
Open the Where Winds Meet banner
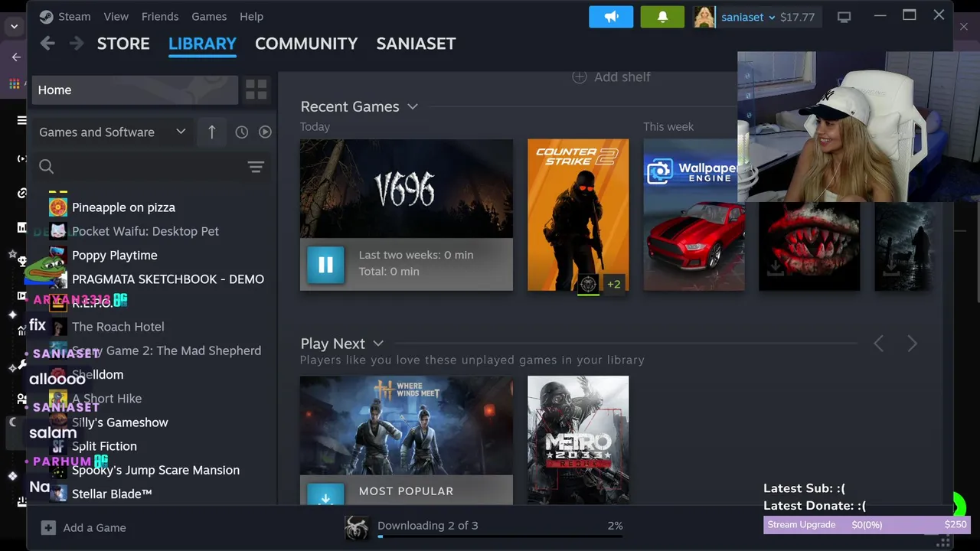click(x=407, y=425)
